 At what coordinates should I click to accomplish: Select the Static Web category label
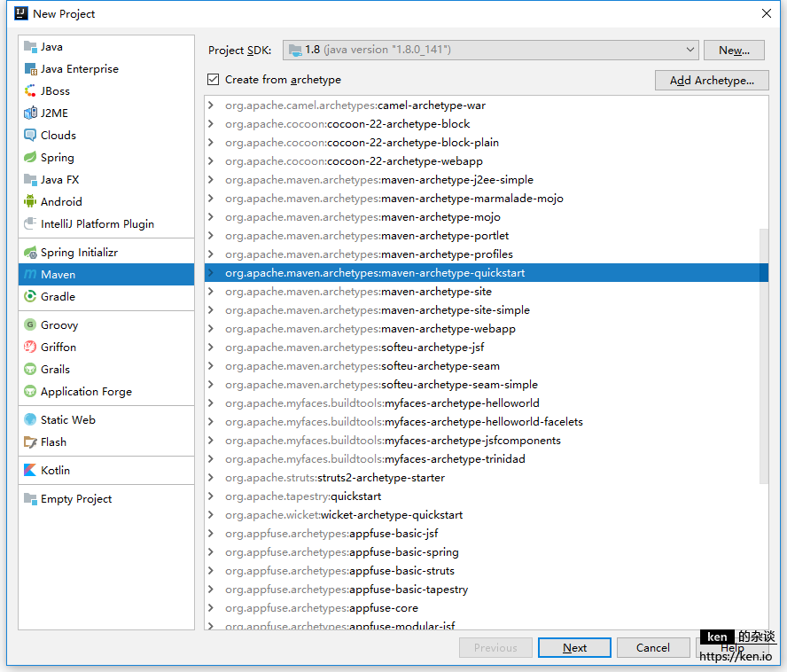[67, 419]
